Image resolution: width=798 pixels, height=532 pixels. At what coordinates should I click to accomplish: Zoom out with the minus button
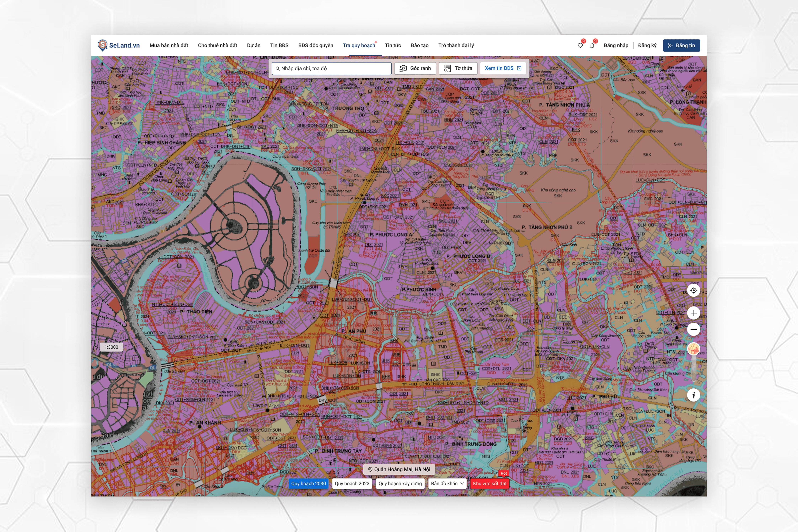(694, 329)
